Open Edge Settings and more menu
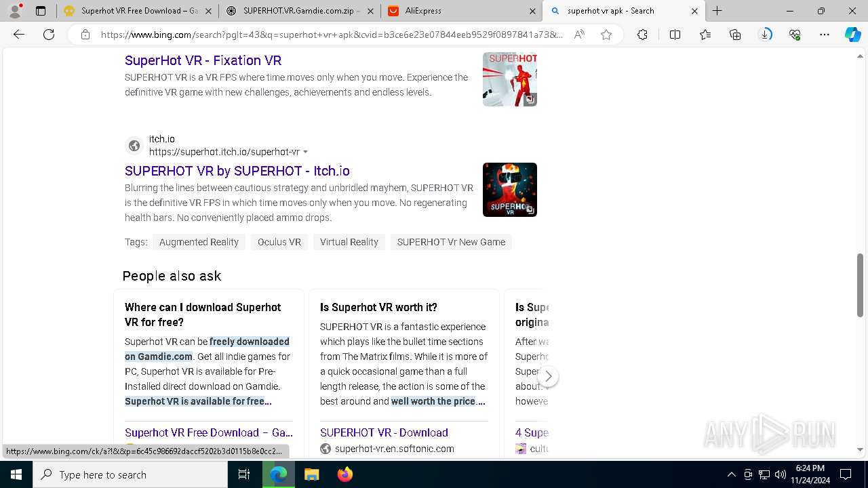Viewport: 868px width, 488px height. pyautogui.click(x=825, y=35)
